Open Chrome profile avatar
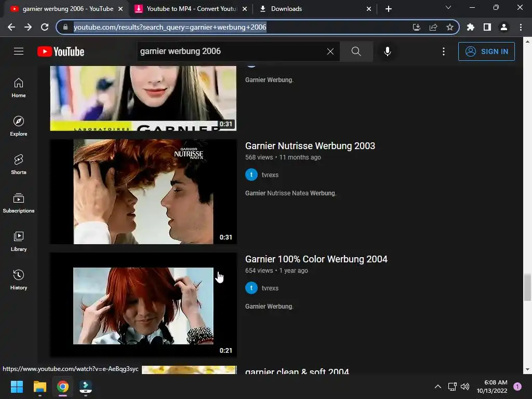532x399 pixels. (x=504, y=27)
